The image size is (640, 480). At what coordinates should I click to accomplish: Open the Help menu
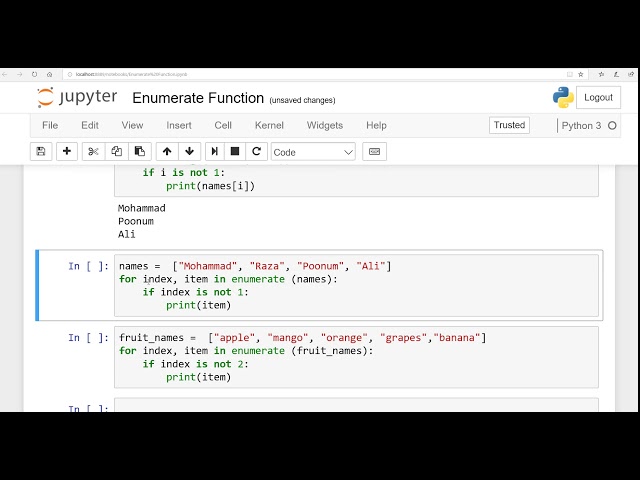[x=376, y=125]
